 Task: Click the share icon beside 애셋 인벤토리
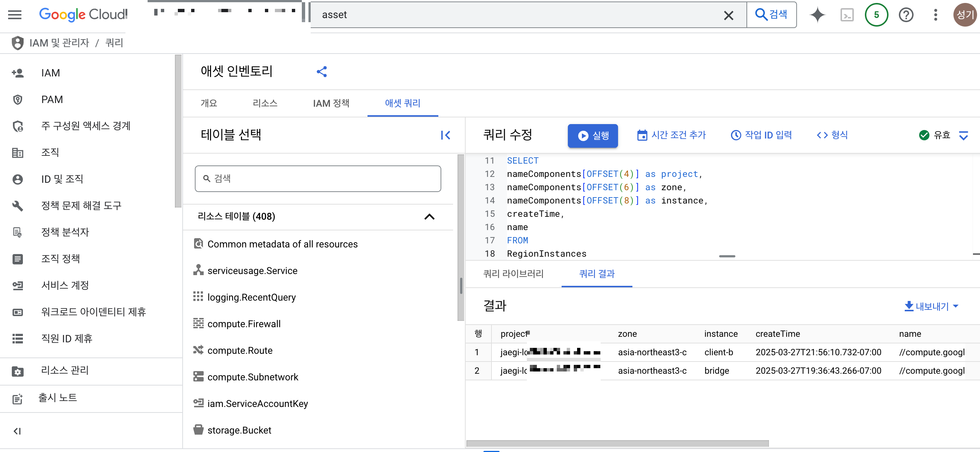(x=321, y=72)
